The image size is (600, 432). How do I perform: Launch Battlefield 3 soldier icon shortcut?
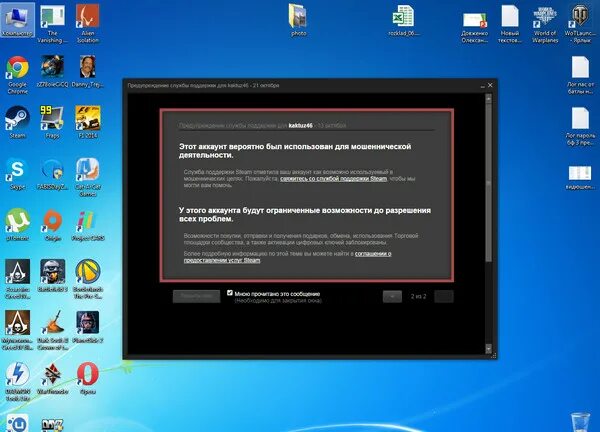52,276
